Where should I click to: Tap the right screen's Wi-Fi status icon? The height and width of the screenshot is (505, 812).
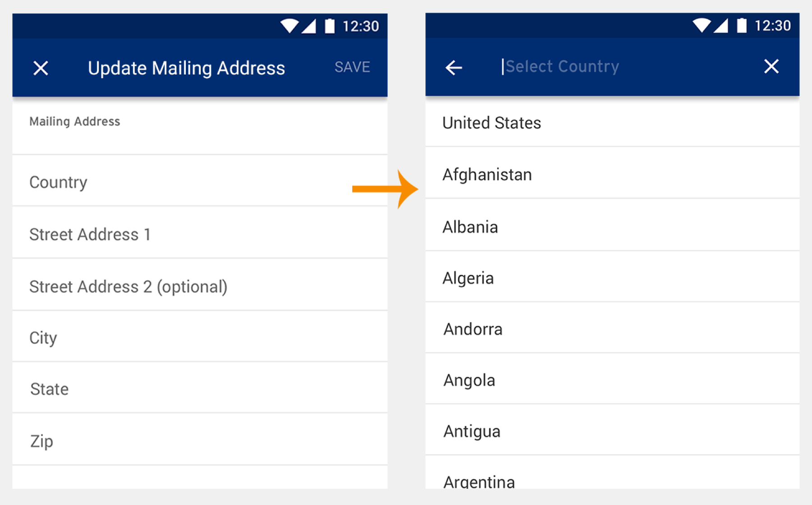tap(701, 26)
